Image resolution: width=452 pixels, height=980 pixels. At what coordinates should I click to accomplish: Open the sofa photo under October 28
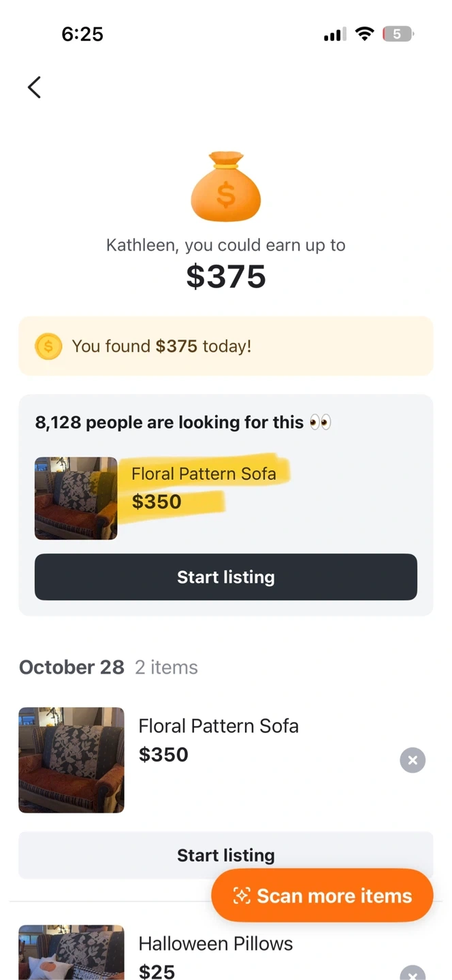point(71,760)
